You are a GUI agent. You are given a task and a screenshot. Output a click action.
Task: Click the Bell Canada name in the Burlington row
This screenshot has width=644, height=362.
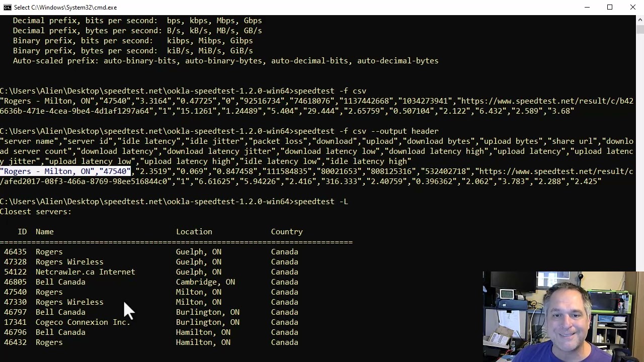(60, 312)
